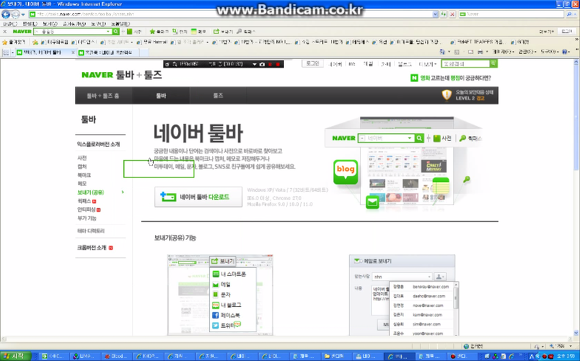The width and height of the screenshot is (580, 361).
Task: Click the green mail envelope icon in illustration
Action: pos(372,202)
